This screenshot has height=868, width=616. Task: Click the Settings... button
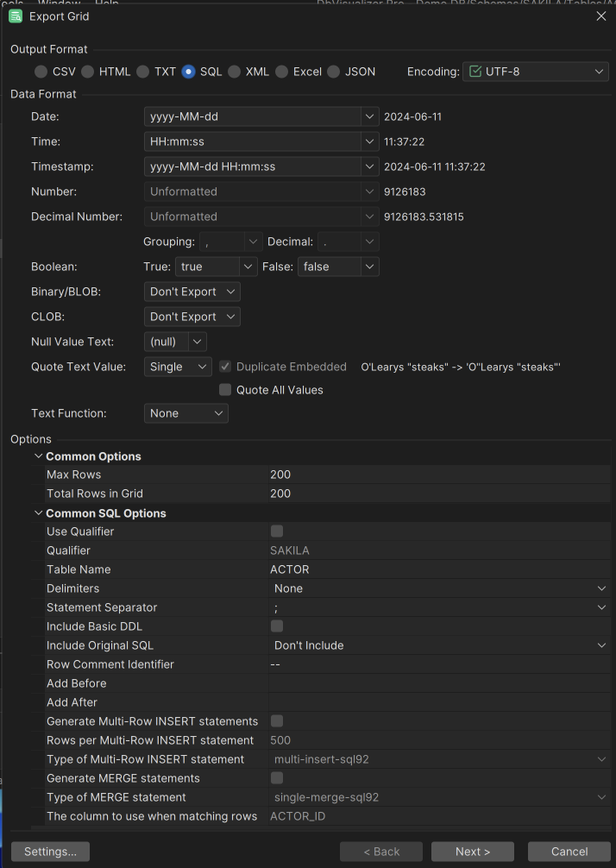tap(50, 852)
